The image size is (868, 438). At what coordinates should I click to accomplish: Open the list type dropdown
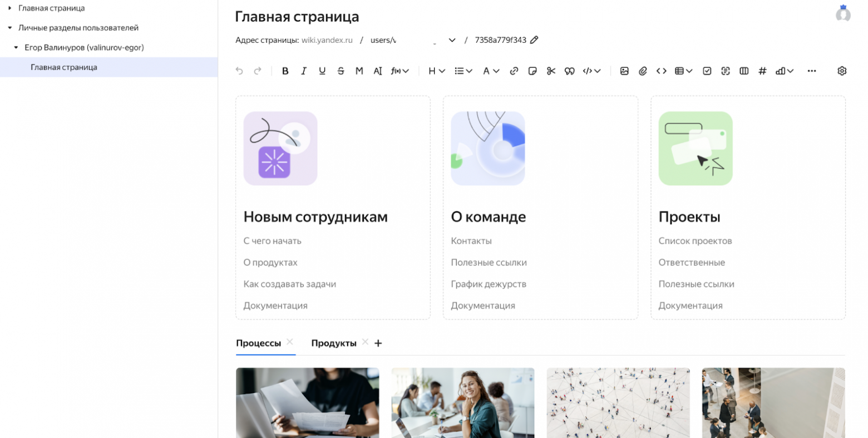(x=463, y=71)
